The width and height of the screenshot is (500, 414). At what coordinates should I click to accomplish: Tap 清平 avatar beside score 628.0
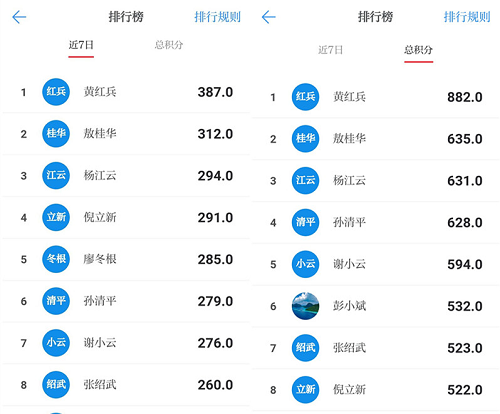(x=305, y=222)
